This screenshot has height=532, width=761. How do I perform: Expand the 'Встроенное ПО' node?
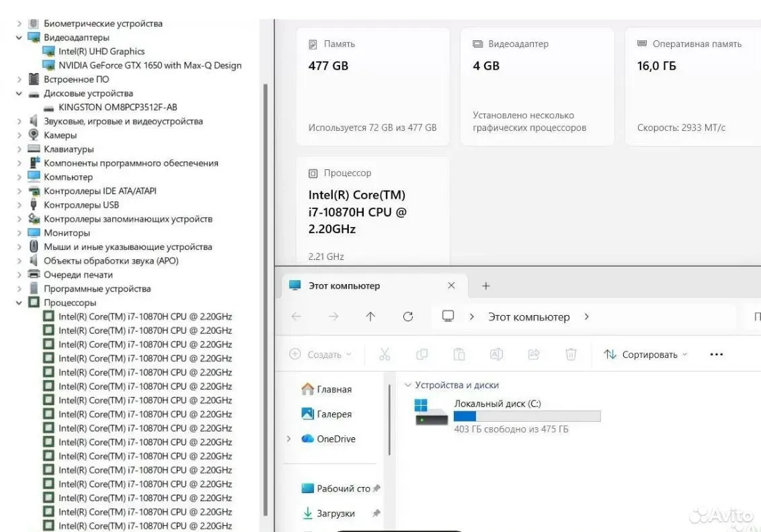coord(19,79)
